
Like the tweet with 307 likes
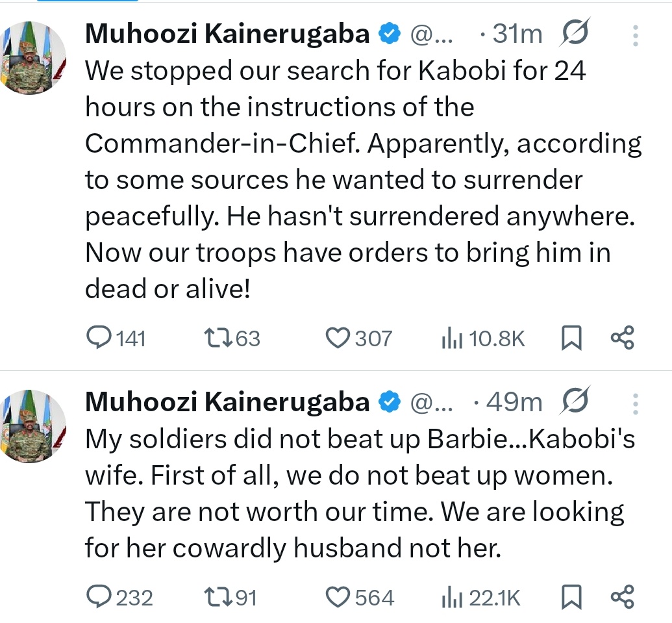(x=338, y=338)
